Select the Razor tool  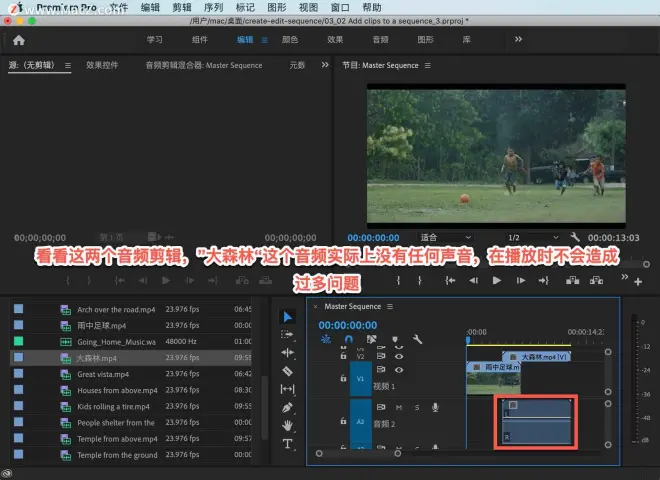pyautogui.click(x=287, y=371)
